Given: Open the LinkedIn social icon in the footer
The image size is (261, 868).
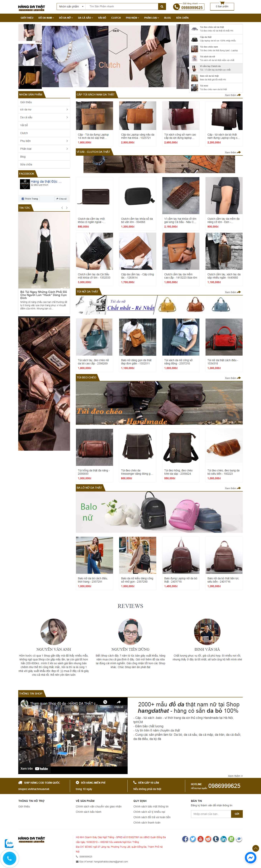Looking at the screenshot, I should pos(223,839).
